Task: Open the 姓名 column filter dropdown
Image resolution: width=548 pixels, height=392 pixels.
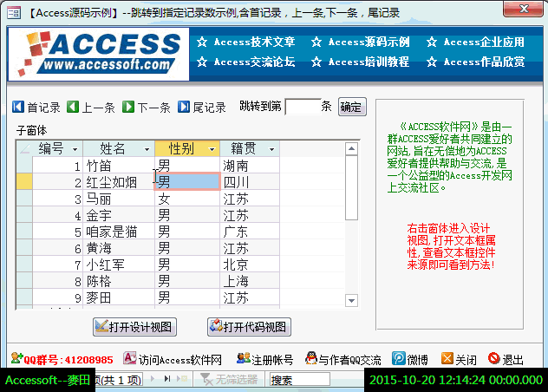Action: coord(147,149)
